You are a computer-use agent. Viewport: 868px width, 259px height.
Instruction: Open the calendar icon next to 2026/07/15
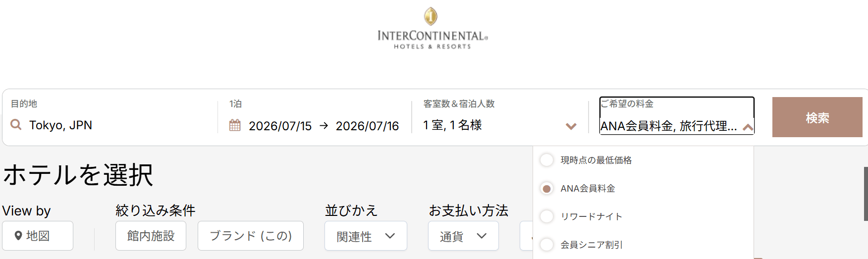pyautogui.click(x=235, y=125)
